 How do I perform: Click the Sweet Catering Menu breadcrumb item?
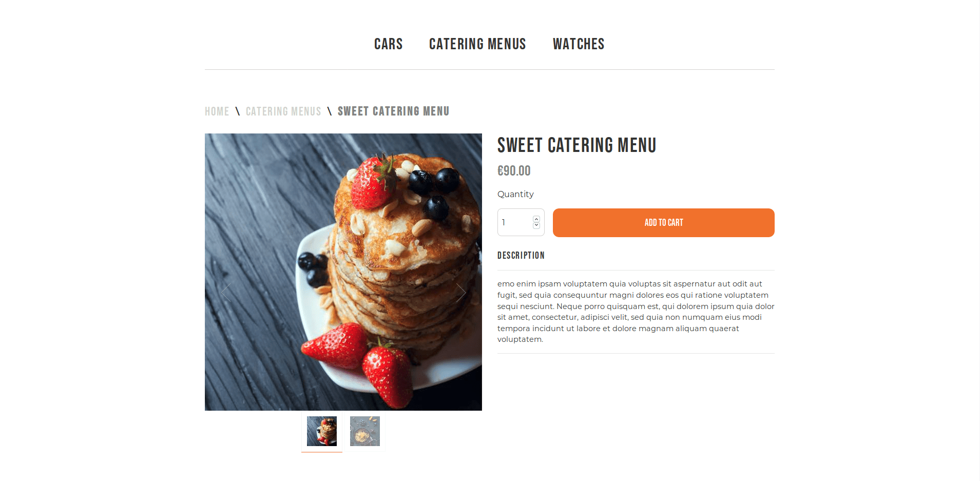(x=393, y=111)
